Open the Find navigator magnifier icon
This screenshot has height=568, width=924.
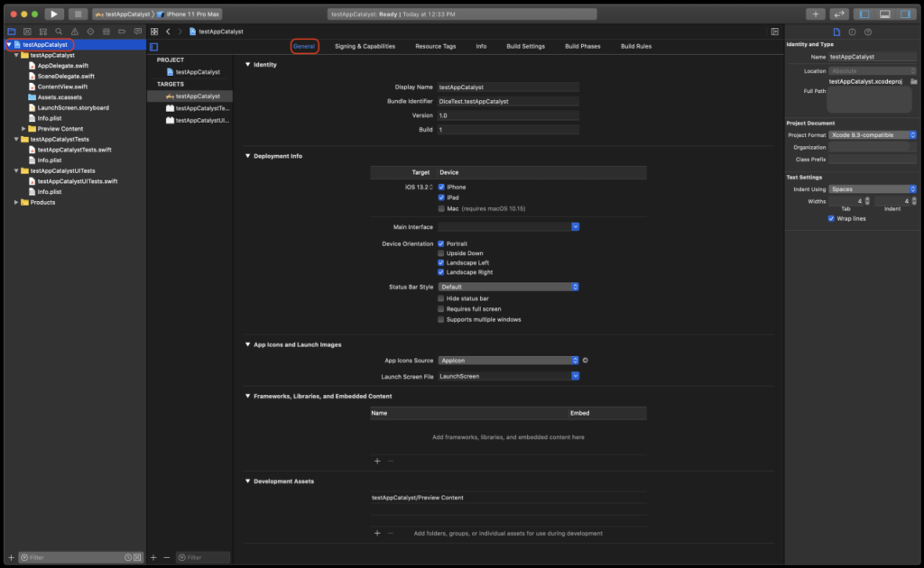(x=59, y=32)
